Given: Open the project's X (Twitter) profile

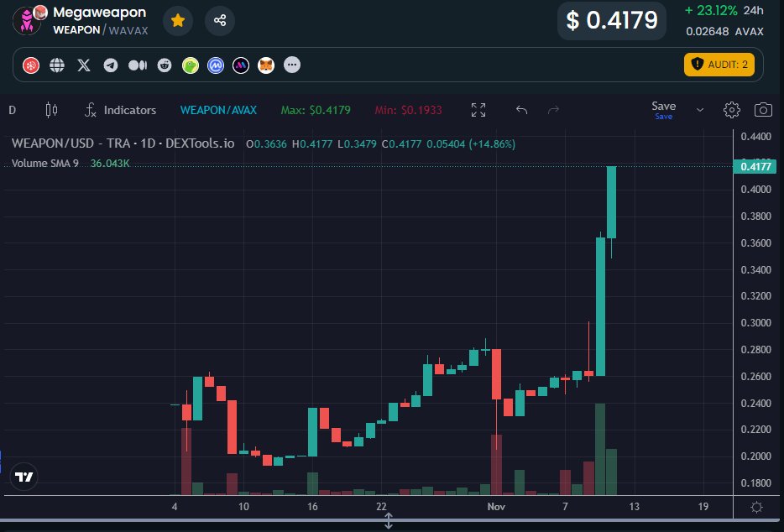Looking at the screenshot, I should (x=83, y=65).
